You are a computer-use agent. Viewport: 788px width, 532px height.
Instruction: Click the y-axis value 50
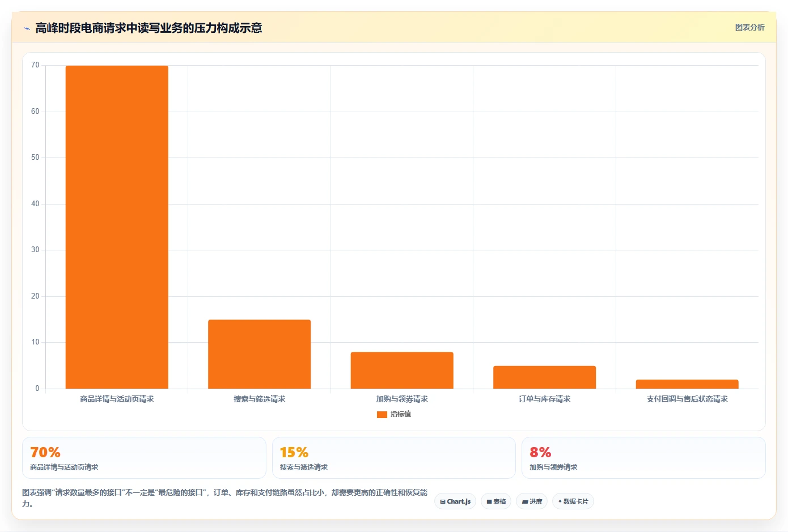[x=35, y=158]
